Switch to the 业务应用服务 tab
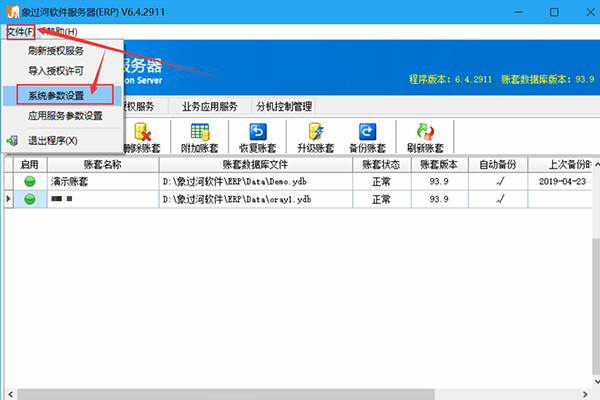 pos(209,106)
